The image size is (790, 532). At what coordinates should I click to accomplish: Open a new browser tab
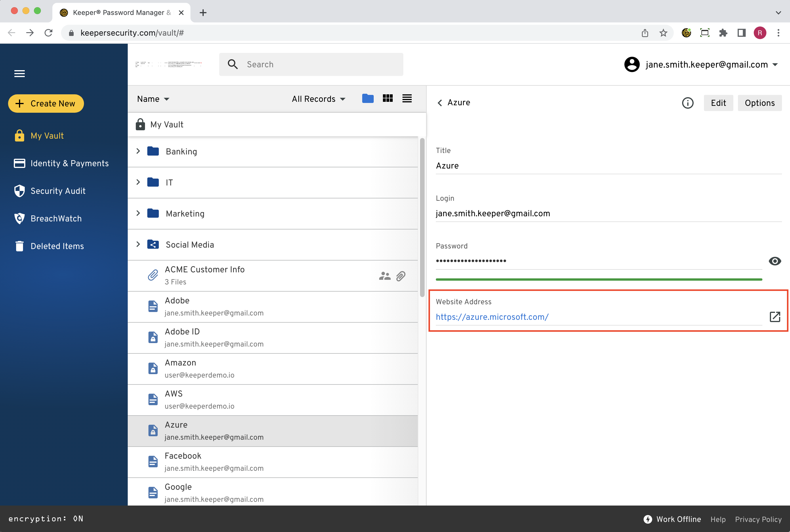203,13
